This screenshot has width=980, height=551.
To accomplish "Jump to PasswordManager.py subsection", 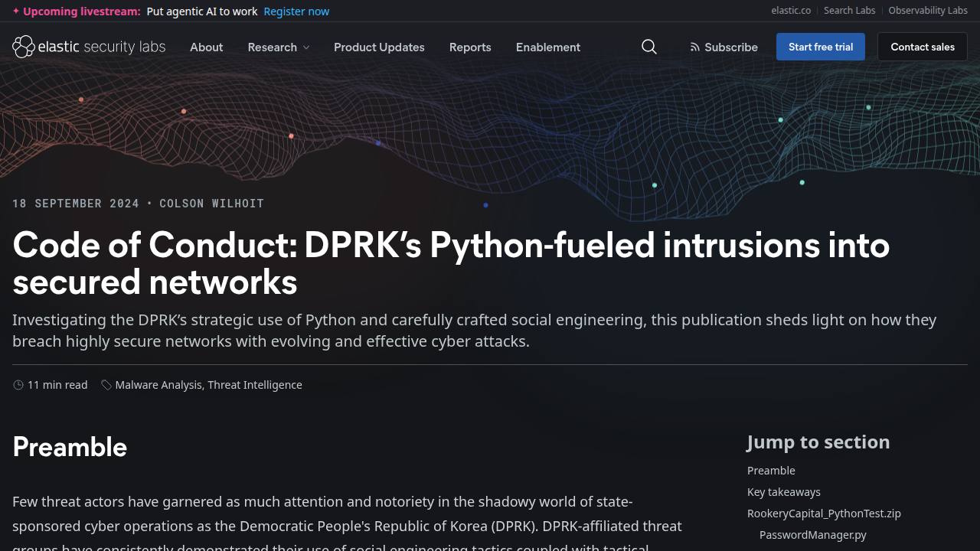I will click(x=813, y=535).
